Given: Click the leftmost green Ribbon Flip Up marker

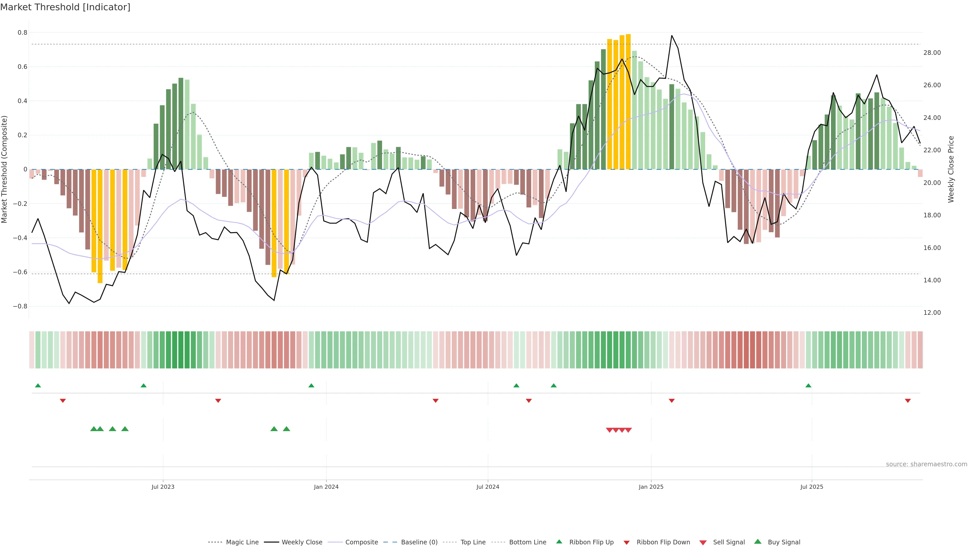Looking at the screenshot, I should click(x=38, y=386).
